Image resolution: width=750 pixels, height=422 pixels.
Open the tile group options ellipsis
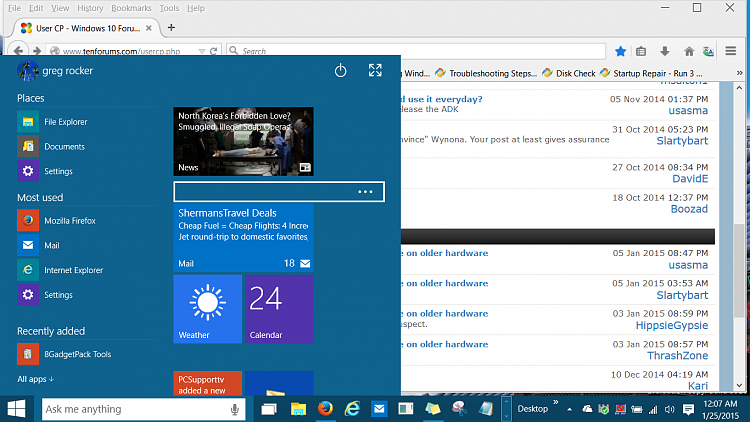(365, 192)
